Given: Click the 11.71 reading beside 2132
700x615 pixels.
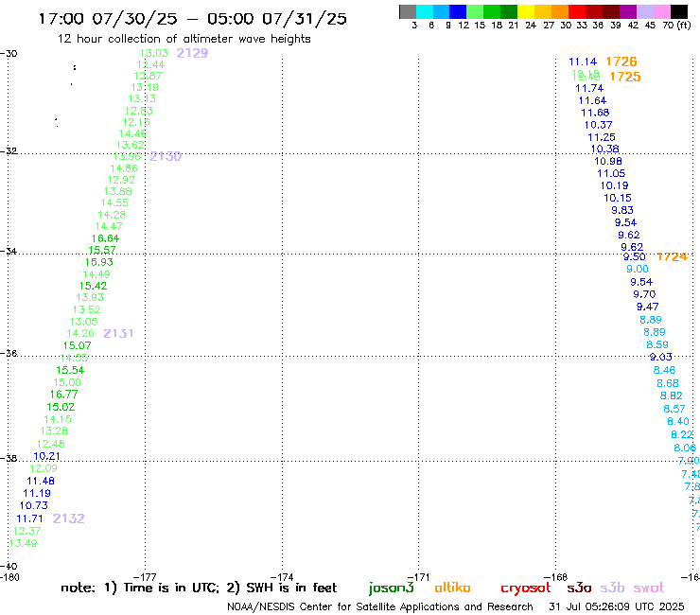Looking at the screenshot, I should pyautogui.click(x=30, y=518).
